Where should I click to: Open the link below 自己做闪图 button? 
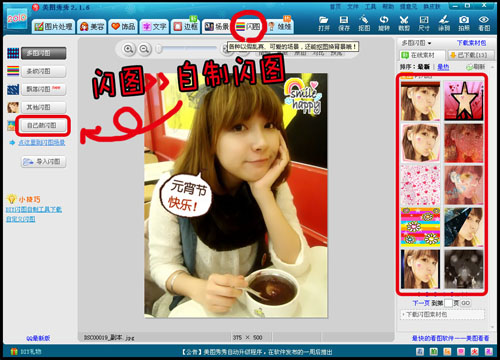pos(42,143)
